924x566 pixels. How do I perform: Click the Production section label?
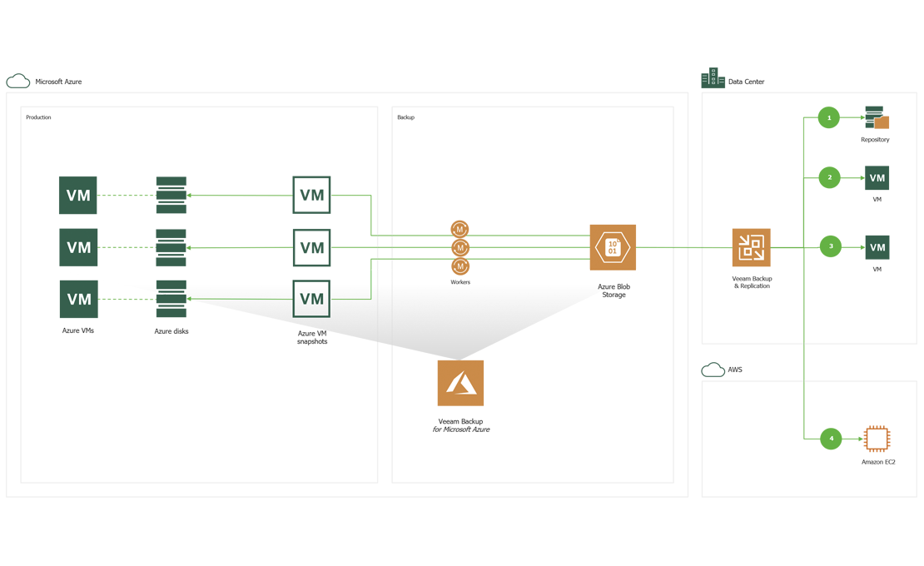tap(38, 117)
